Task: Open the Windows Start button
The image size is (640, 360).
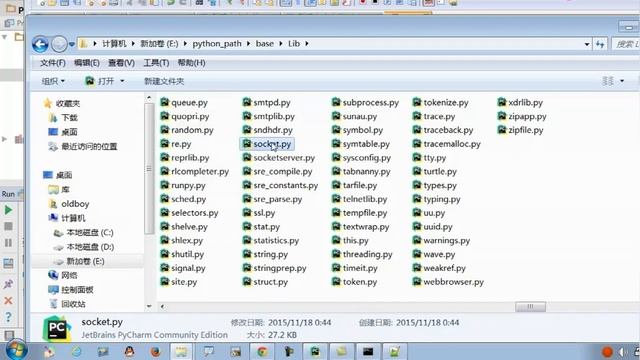Action: (16, 351)
